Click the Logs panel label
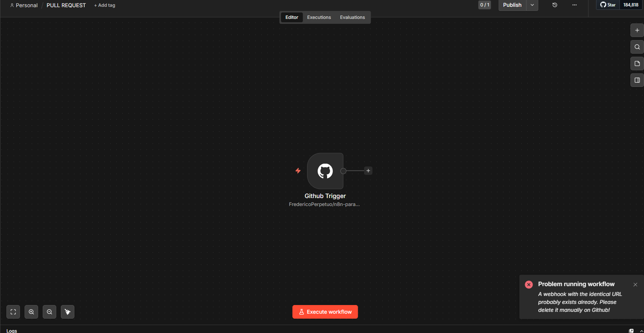The width and height of the screenshot is (644, 333). click(x=12, y=331)
